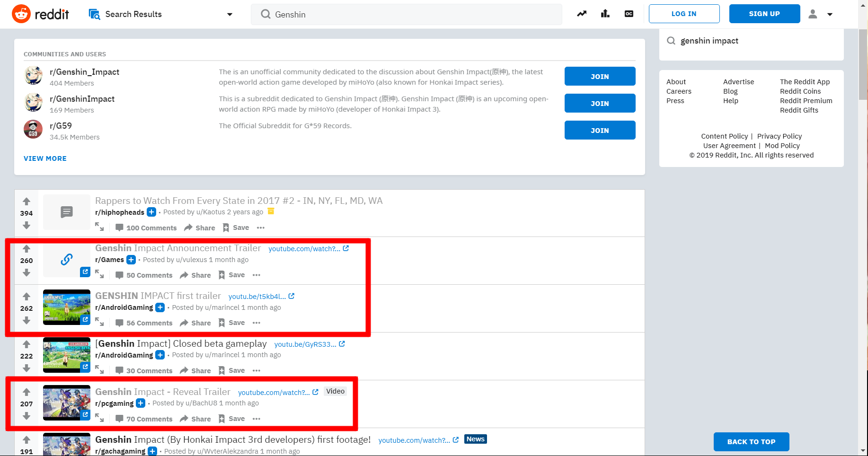The image size is (868, 456).
Task: Upvote the Closed beta gameplay post
Action: (27, 344)
